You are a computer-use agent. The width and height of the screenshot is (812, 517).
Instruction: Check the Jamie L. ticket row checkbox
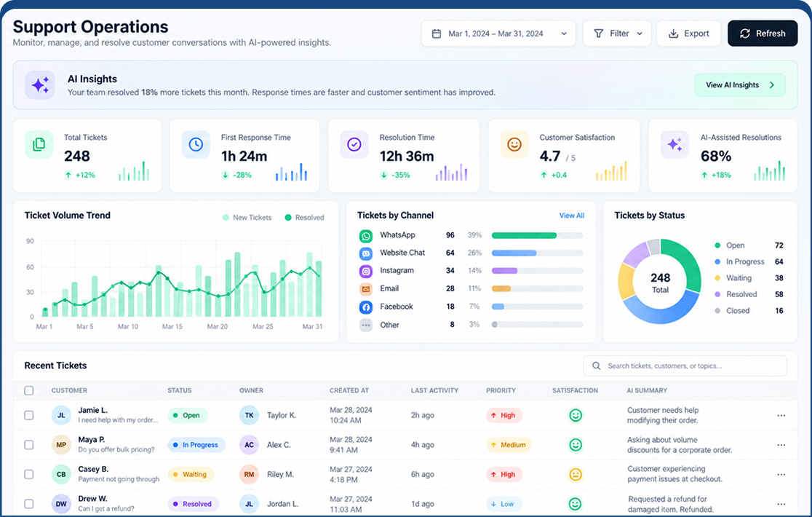[29, 416]
